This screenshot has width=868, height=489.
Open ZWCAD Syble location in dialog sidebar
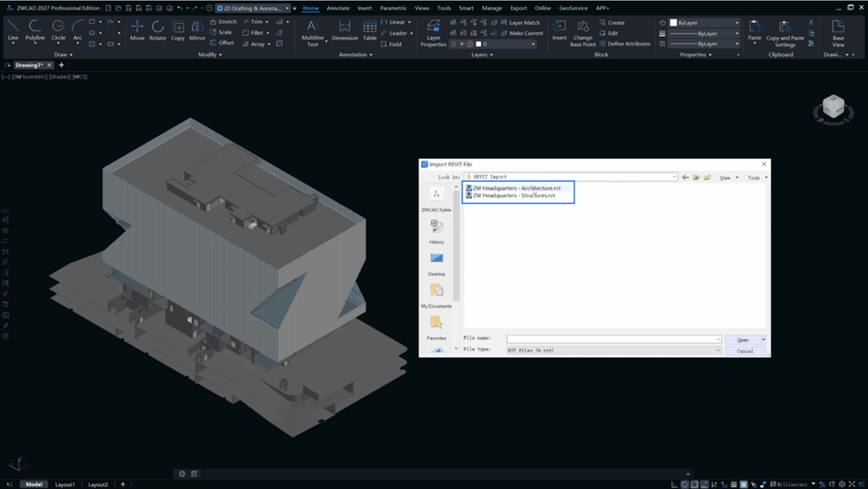click(x=436, y=199)
